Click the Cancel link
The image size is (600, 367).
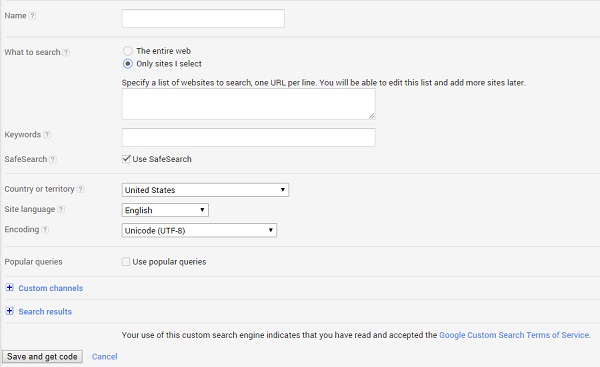[x=104, y=357]
